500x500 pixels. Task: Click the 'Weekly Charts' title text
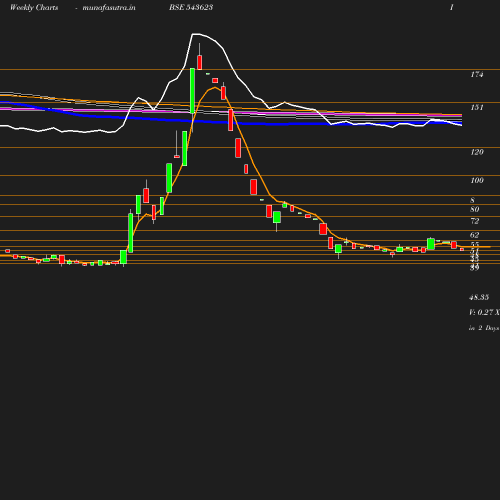click(x=34, y=8)
